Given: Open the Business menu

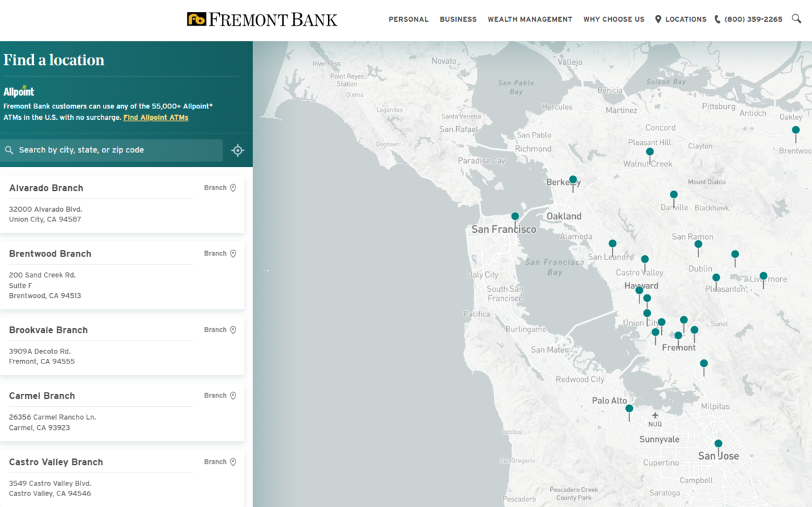Looking at the screenshot, I should point(458,20).
